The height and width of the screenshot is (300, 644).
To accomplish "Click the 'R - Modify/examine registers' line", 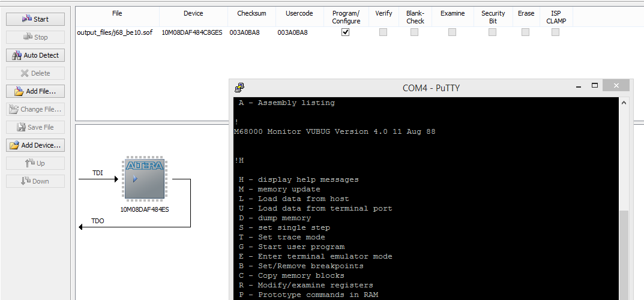I will (306, 285).
